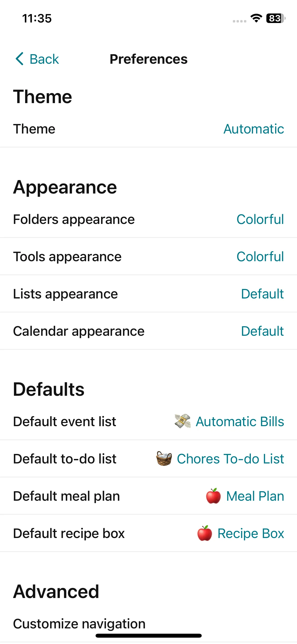Tap the red apple Meal Plan icon

213,496
